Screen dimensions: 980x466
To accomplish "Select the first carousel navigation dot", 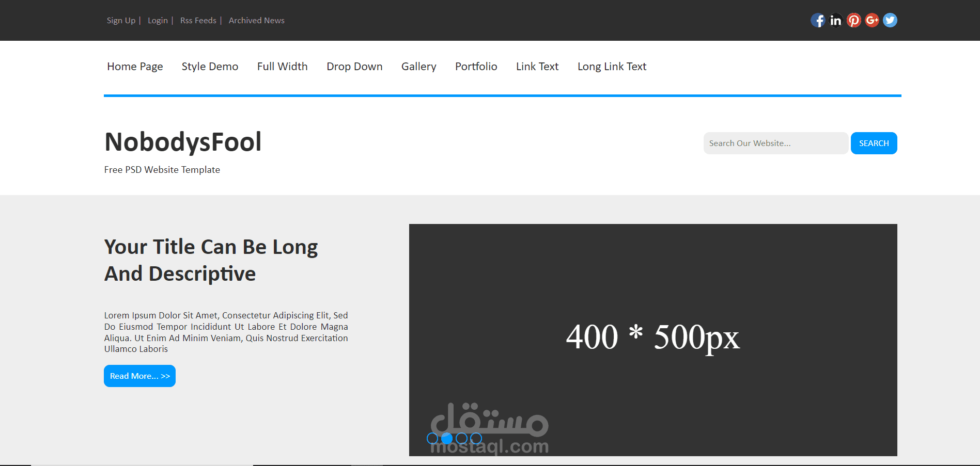I will (x=432, y=439).
